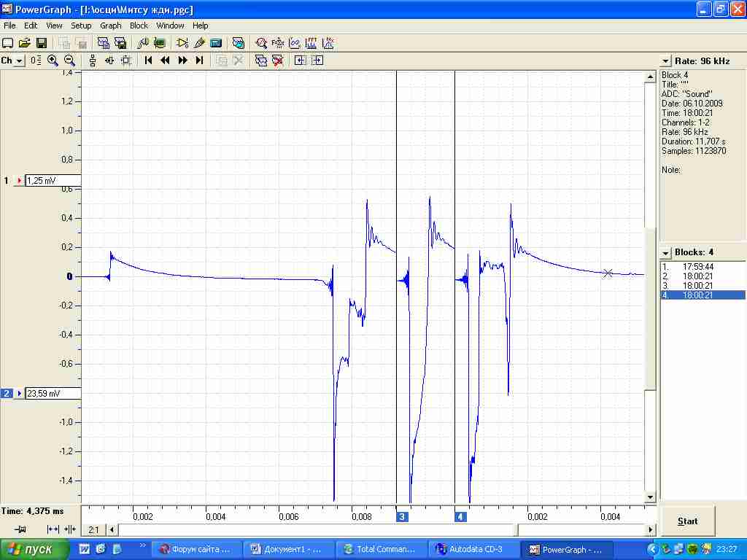
Task: Click the channel 2 value field 23,59 mV
Action: 53,393
